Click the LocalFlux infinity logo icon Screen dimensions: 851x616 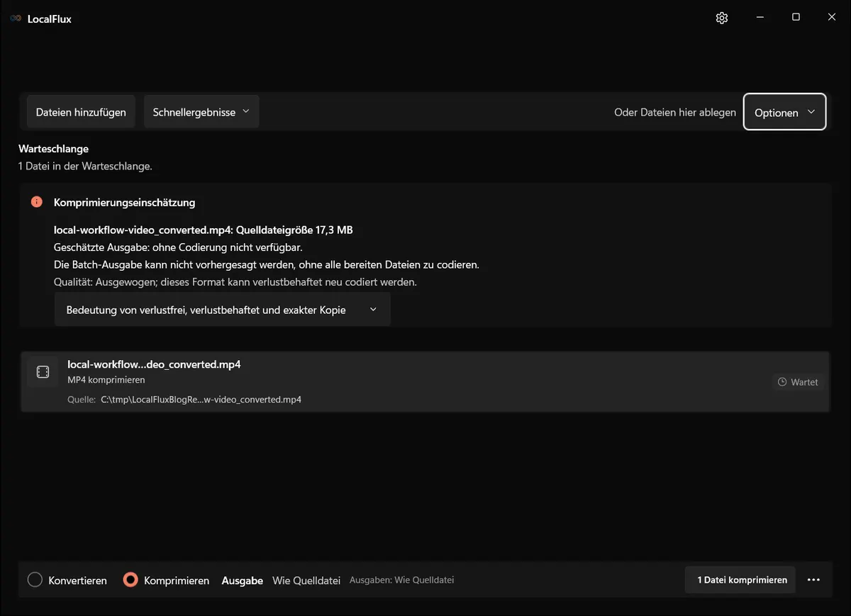16,18
